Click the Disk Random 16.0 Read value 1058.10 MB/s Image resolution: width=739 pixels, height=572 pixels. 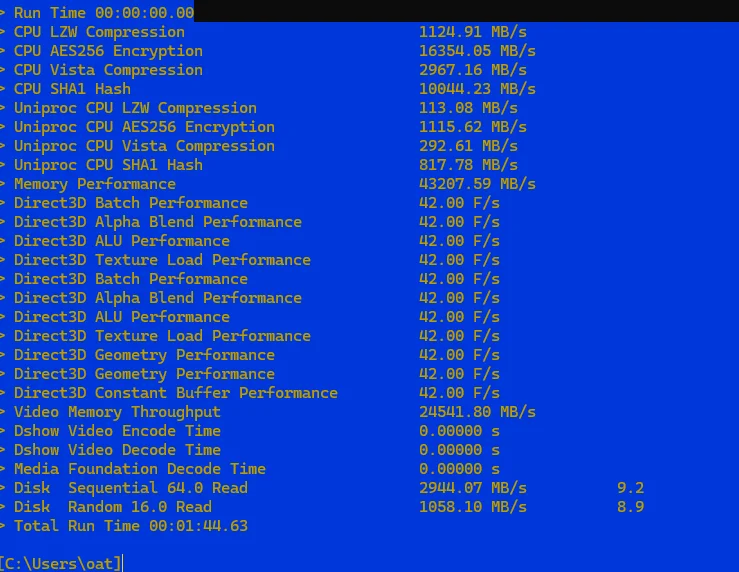[473, 507]
